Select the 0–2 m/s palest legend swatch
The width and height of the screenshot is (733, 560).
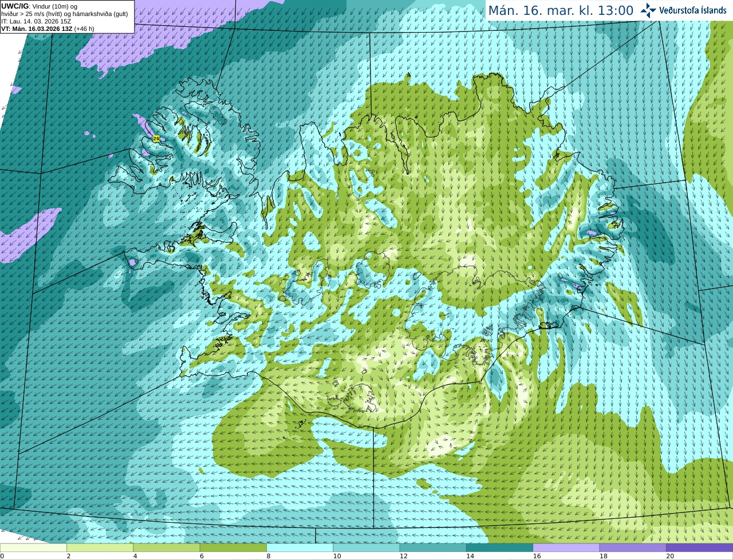(33, 548)
